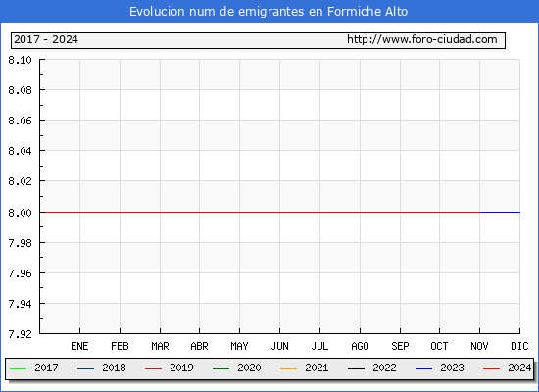Screen dimensions: 539x392
Task: Click the 2018 legend label
Action: [x=114, y=367]
